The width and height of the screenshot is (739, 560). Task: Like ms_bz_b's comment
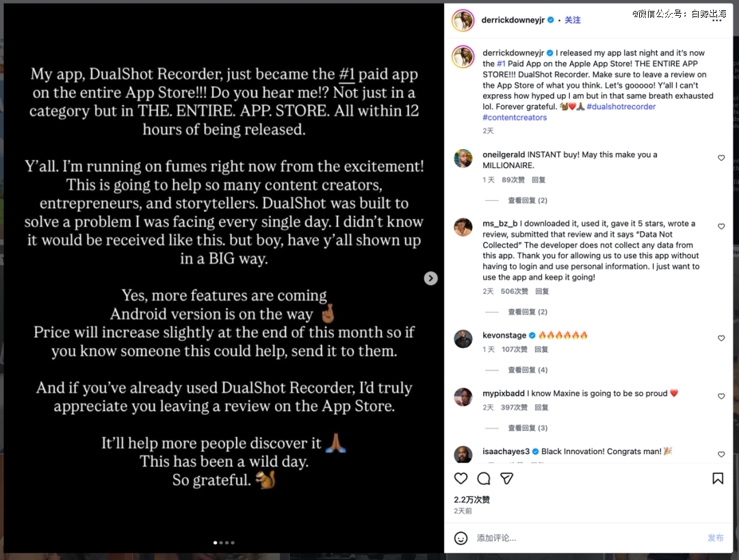[721, 226]
